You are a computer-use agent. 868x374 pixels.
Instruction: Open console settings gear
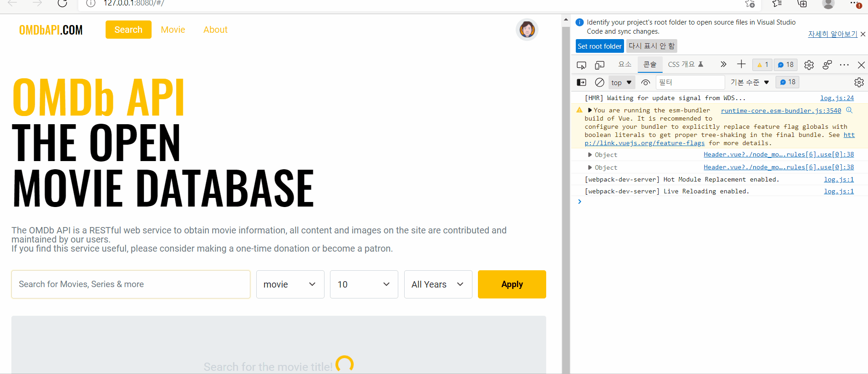859,82
